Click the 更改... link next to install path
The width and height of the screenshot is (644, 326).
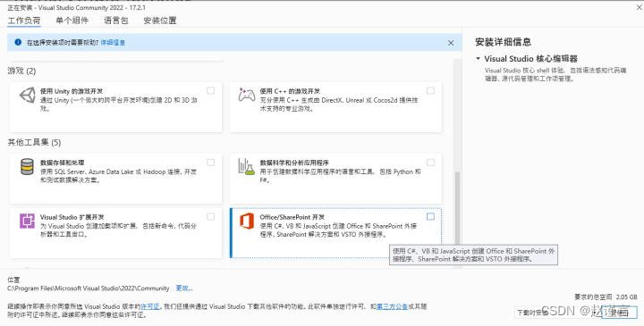click(x=184, y=288)
